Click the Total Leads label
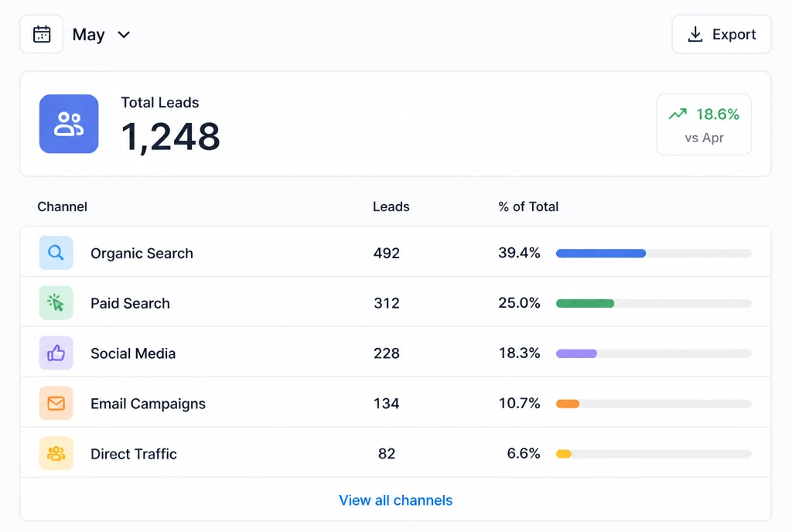 (x=159, y=103)
